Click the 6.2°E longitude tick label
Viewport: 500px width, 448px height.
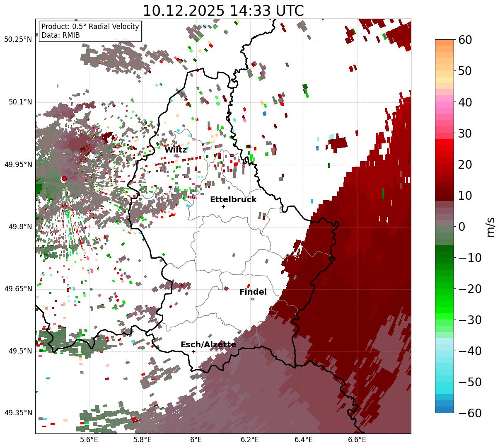[250, 440]
